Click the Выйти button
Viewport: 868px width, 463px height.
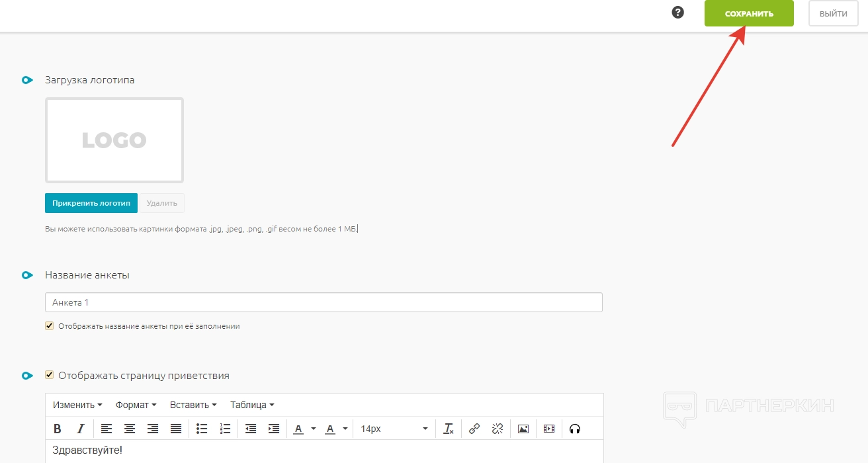[833, 13]
